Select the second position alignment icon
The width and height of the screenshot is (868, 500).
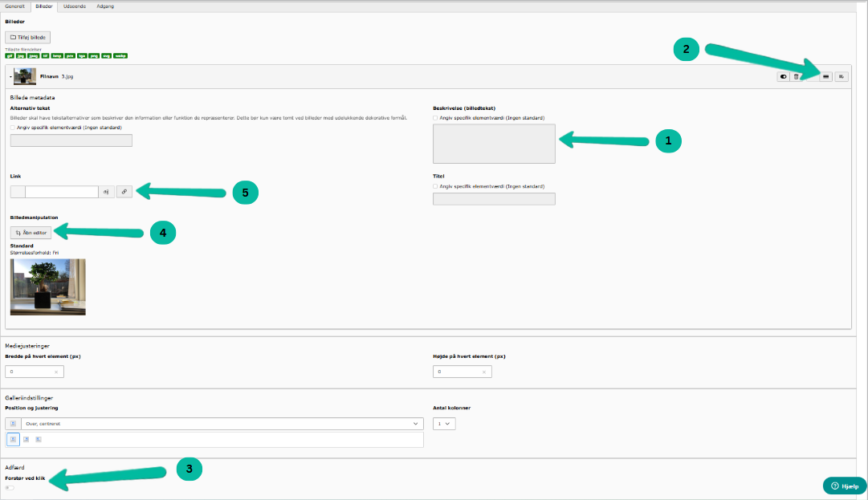(26, 439)
